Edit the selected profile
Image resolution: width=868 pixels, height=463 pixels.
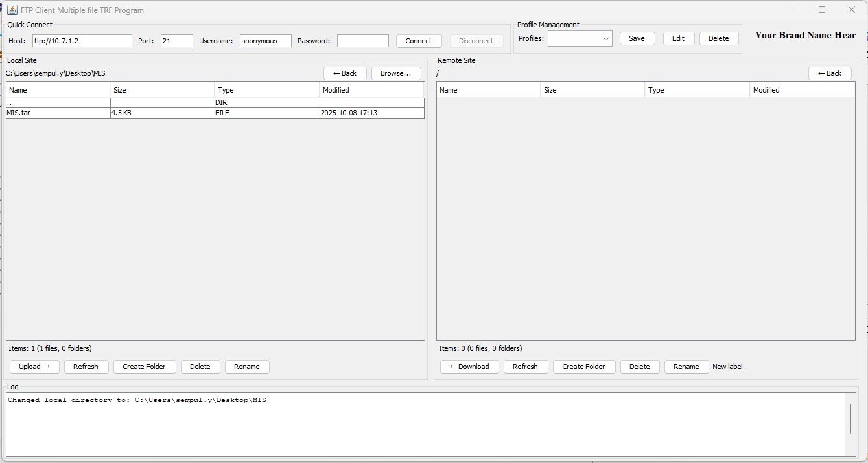point(678,38)
